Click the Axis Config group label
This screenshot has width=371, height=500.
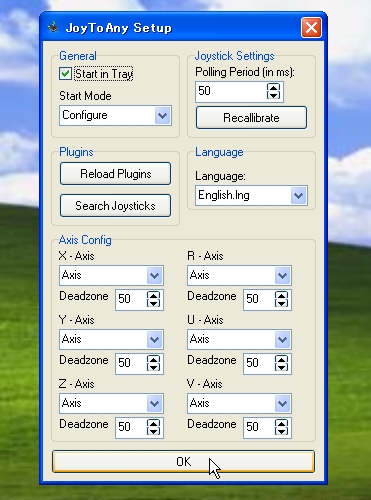(85, 240)
